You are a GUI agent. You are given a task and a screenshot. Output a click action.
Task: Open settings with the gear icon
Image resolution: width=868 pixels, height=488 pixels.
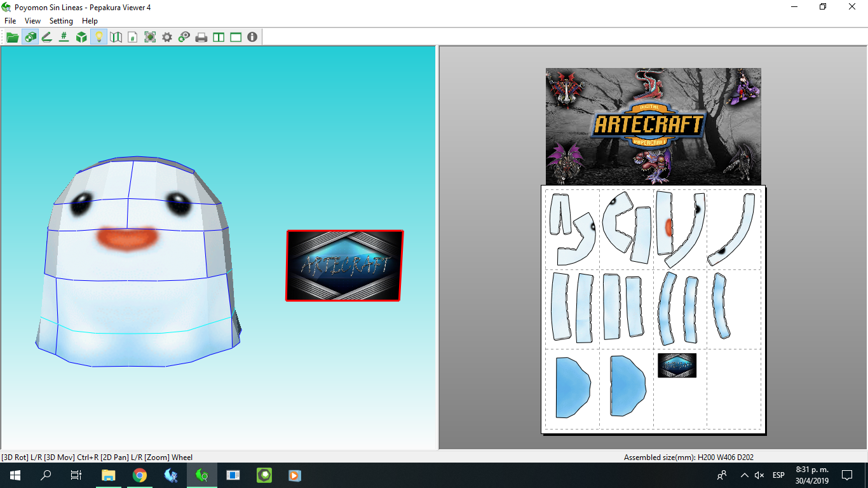[167, 37]
